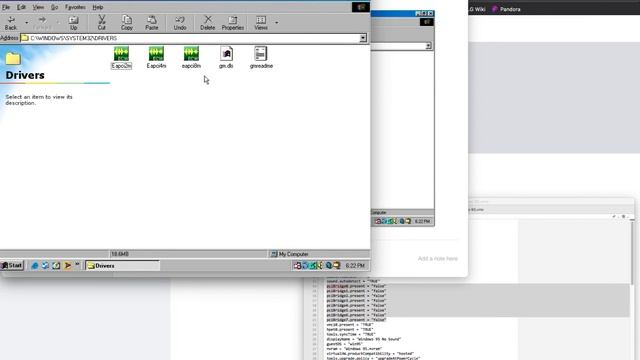Click the Windows logo throbber icon
Image resolution: width=640 pixels, height=360 pixels.
[361, 7]
